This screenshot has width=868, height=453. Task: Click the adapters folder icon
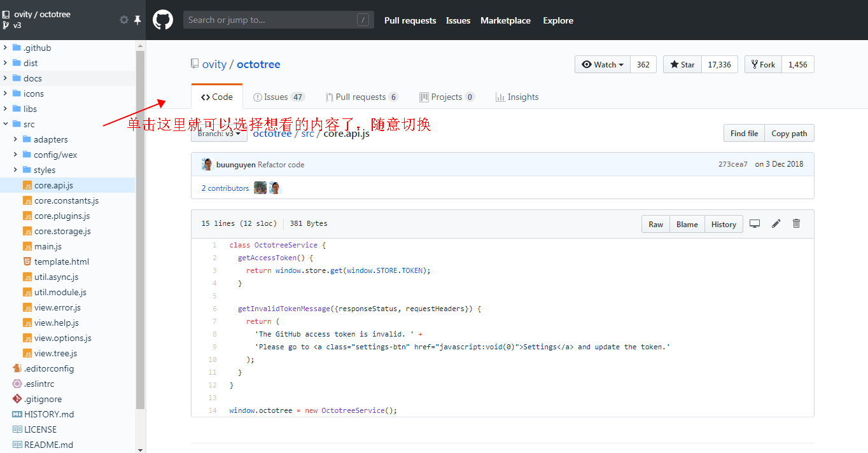tap(27, 139)
